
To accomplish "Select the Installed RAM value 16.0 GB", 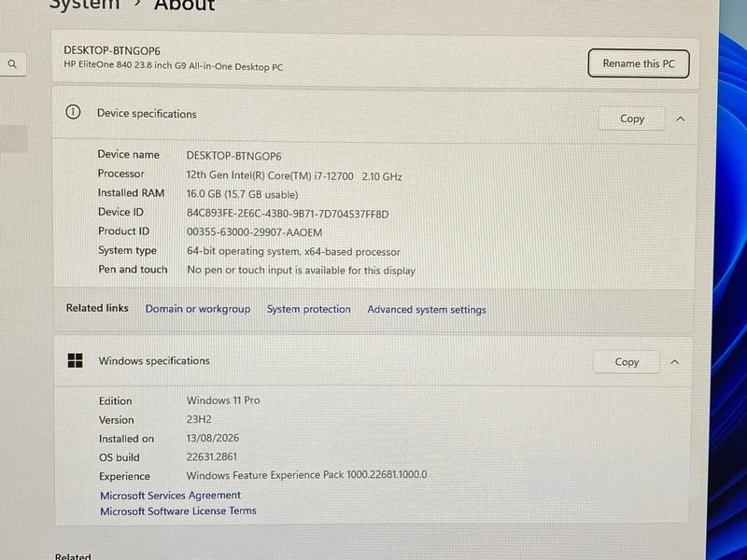I will [242, 194].
